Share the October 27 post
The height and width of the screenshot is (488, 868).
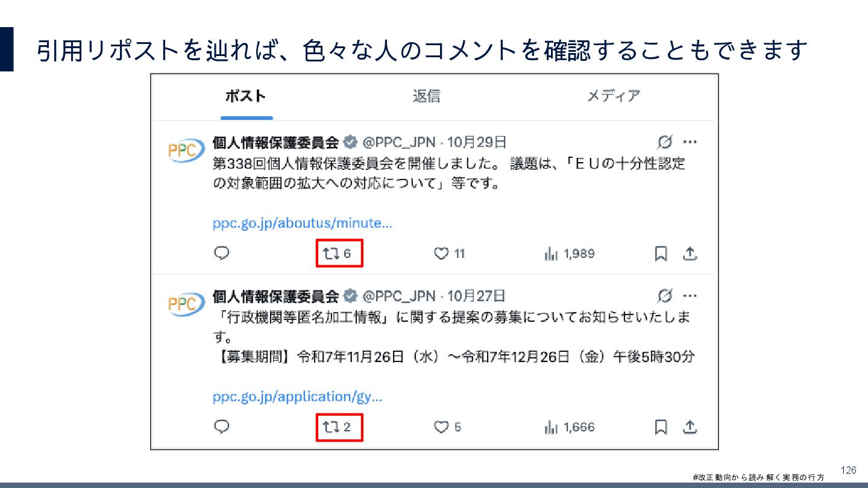tap(690, 427)
